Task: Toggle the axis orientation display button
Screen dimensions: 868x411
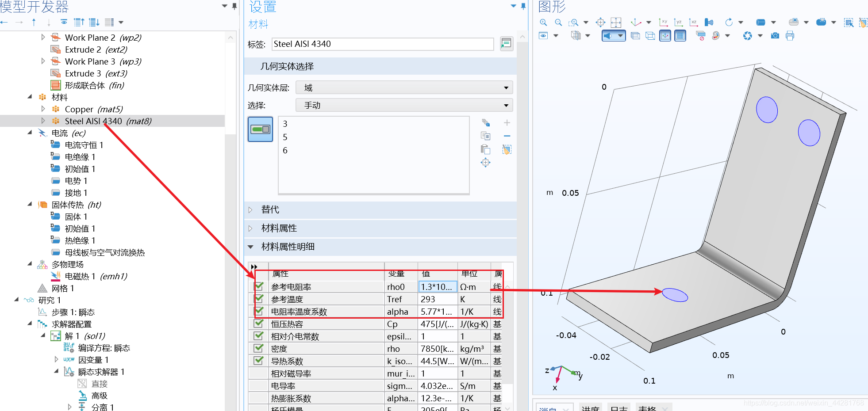Action: (x=665, y=36)
